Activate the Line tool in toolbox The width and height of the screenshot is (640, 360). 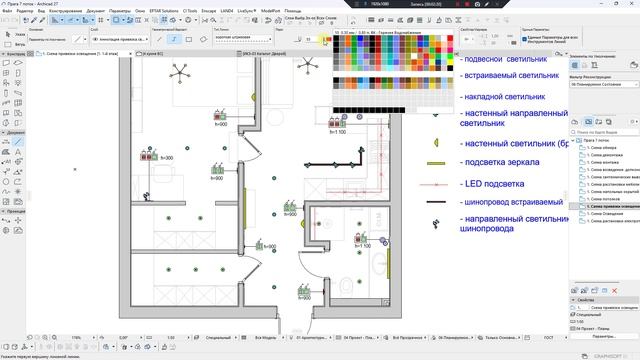[18, 142]
